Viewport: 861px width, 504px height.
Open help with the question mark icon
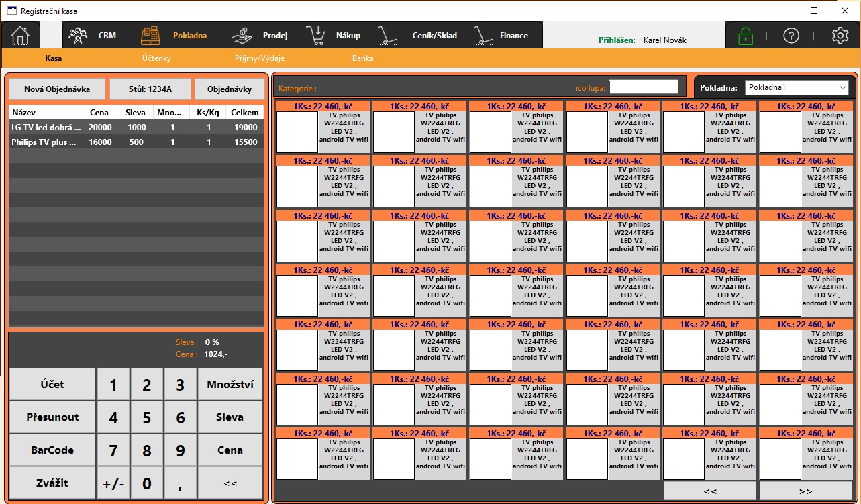791,36
